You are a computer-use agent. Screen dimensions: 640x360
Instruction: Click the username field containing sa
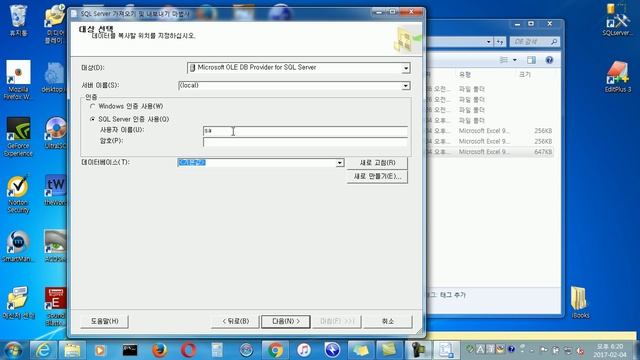pos(305,131)
